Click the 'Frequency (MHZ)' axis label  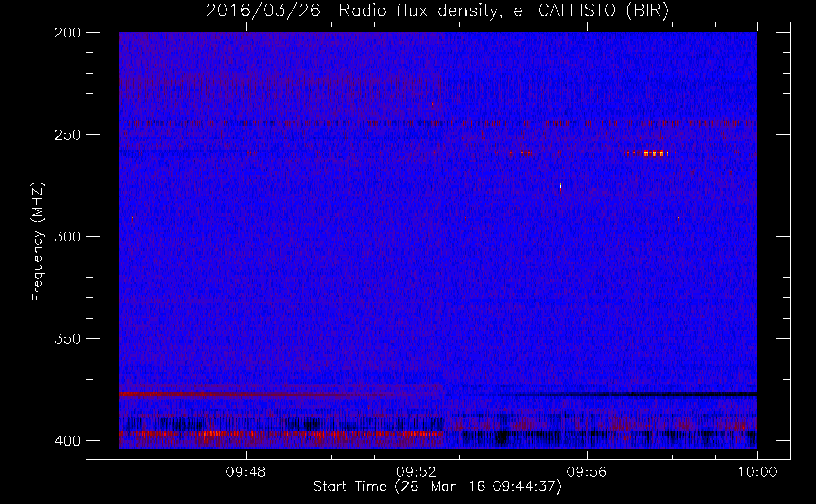click(38, 241)
